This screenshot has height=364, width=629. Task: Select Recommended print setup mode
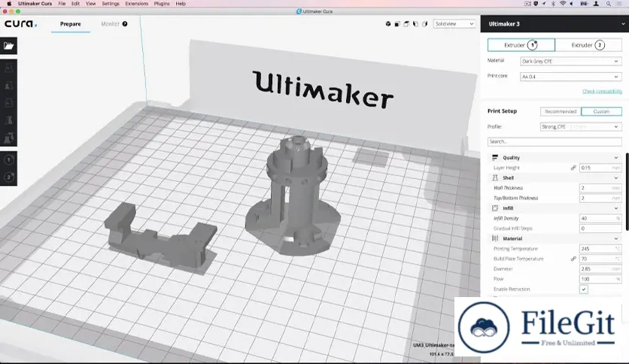561,111
